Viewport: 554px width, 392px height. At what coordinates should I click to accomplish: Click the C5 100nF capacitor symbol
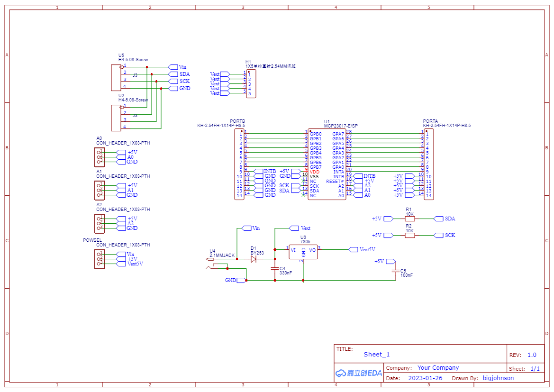[396, 271]
